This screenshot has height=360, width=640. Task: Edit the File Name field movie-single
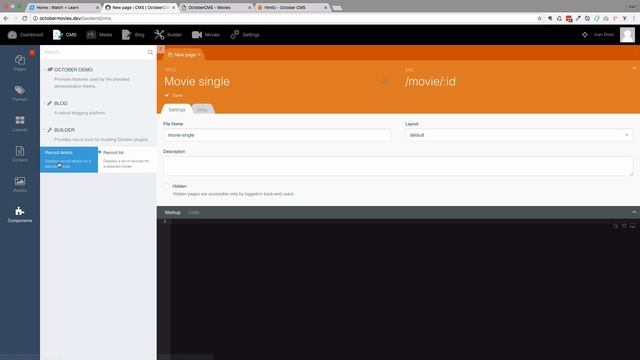coord(277,135)
